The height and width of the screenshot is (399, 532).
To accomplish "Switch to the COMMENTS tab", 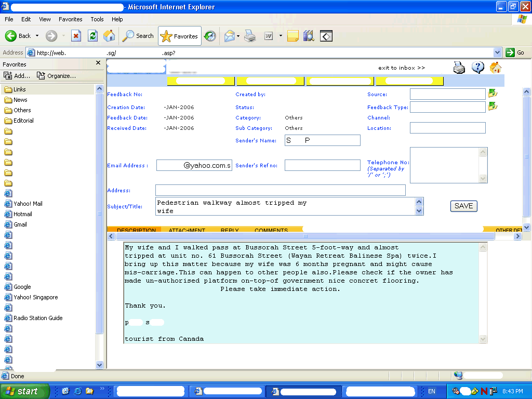I will click(x=271, y=230).
